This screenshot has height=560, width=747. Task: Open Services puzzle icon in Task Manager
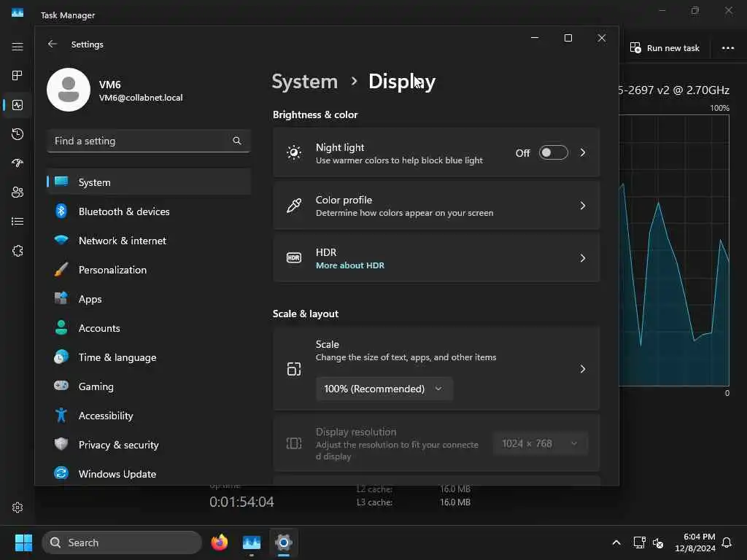pyautogui.click(x=18, y=251)
